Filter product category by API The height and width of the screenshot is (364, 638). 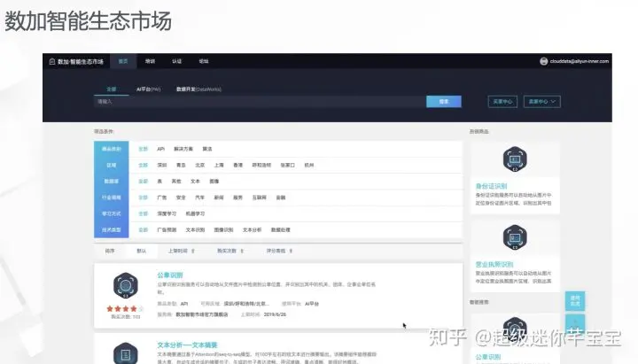click(x=160, y=149)
